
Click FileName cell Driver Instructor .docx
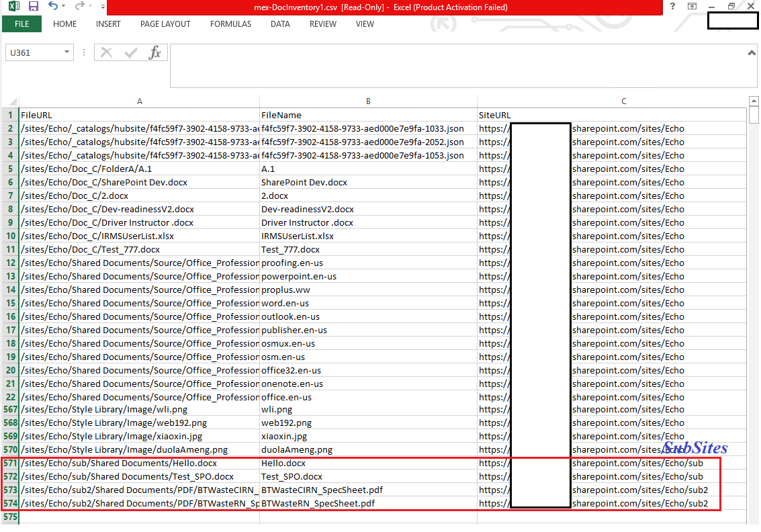368,223
